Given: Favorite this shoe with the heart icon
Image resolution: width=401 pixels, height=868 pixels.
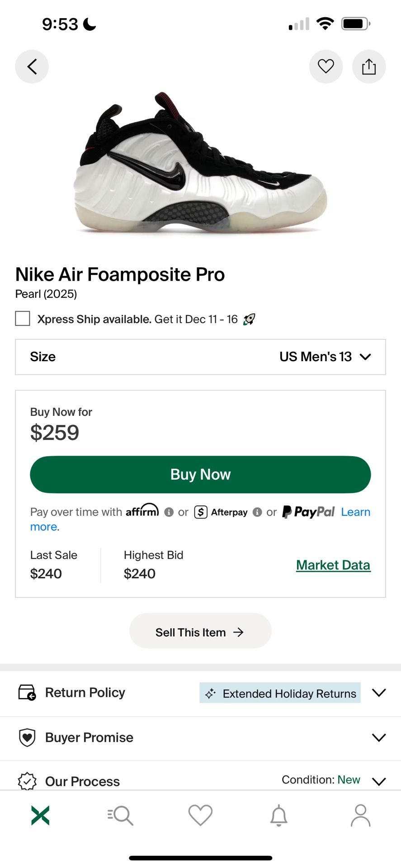Looking at the screenshot, I should coord(326,67).
